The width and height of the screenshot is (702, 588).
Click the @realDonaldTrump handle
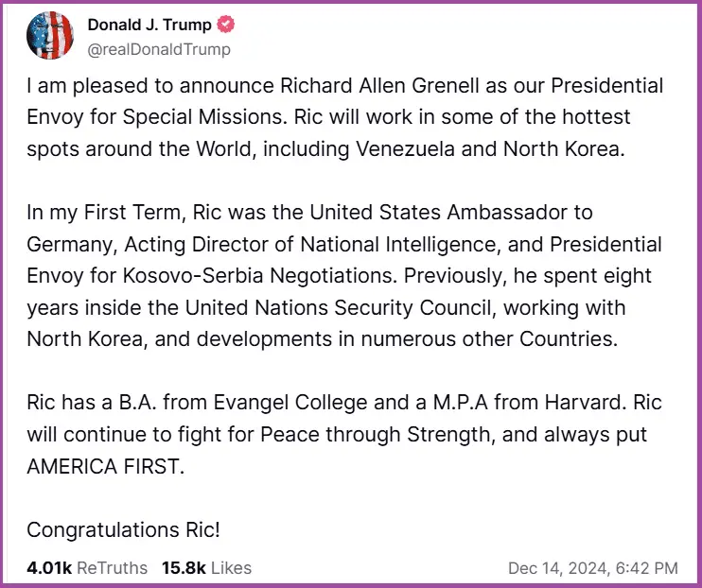point(158,49)
